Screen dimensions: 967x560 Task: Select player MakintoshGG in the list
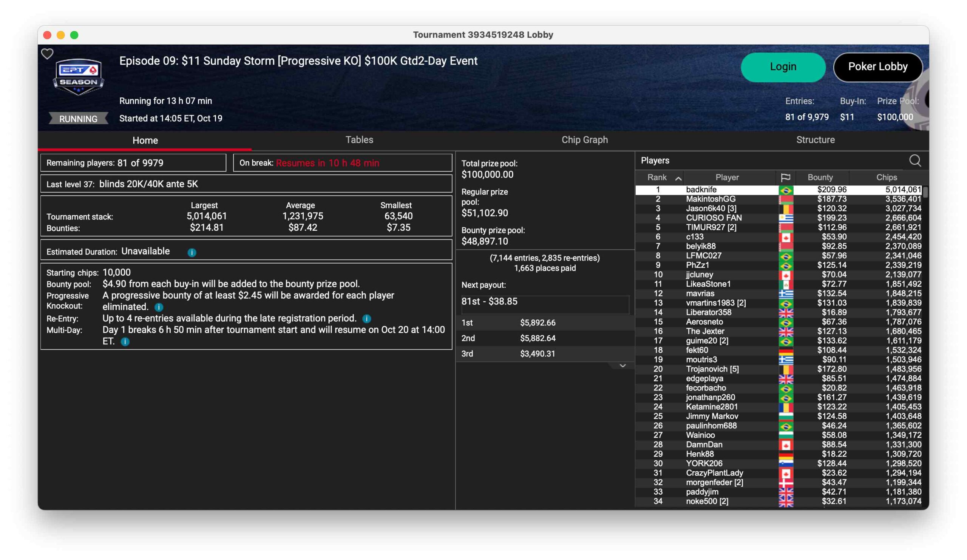710,199
